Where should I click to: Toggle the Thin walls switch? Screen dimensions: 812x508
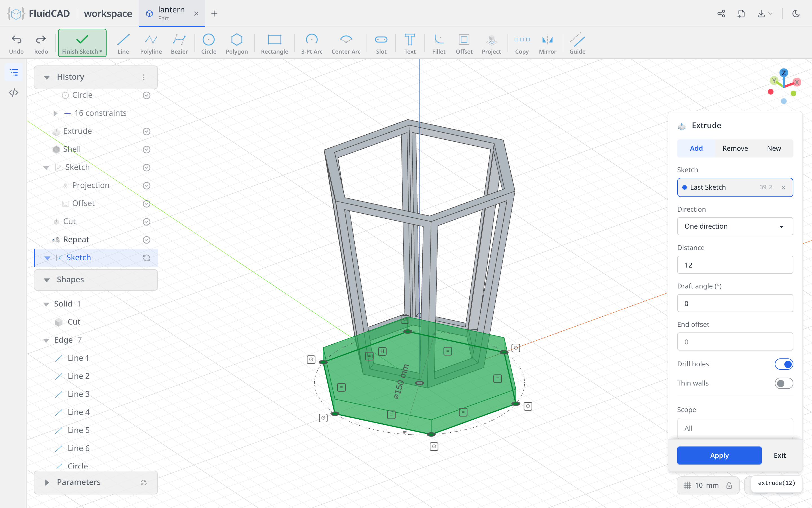tap(784, 383)
